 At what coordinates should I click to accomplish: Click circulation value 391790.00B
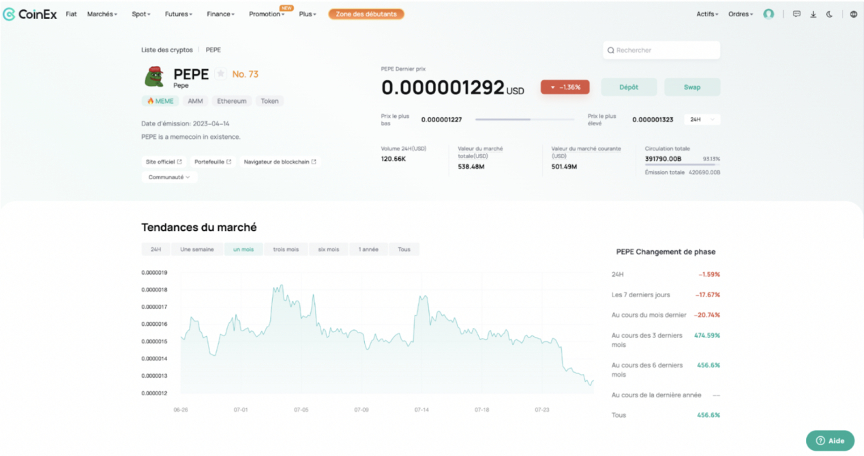(x=663, y=159)
